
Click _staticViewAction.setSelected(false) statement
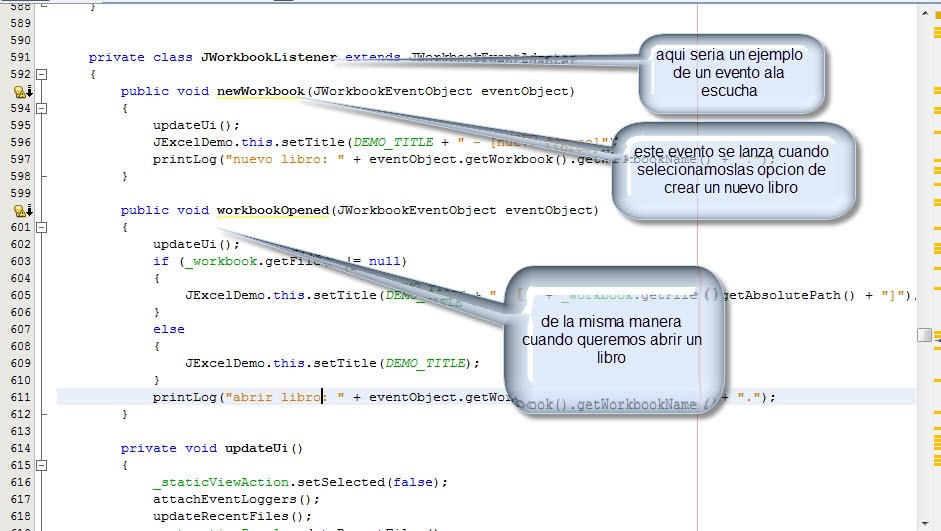pyautogui.click(x=300, y=482)
